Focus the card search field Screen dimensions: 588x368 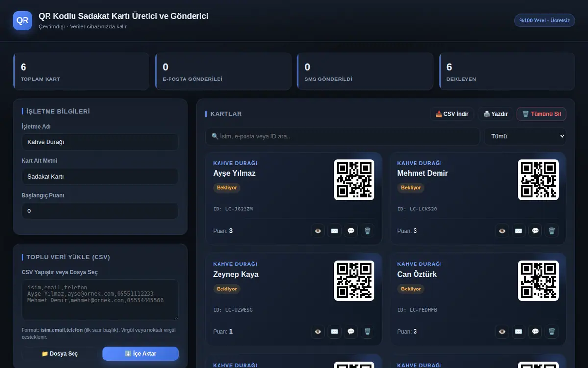coord(343,136)
